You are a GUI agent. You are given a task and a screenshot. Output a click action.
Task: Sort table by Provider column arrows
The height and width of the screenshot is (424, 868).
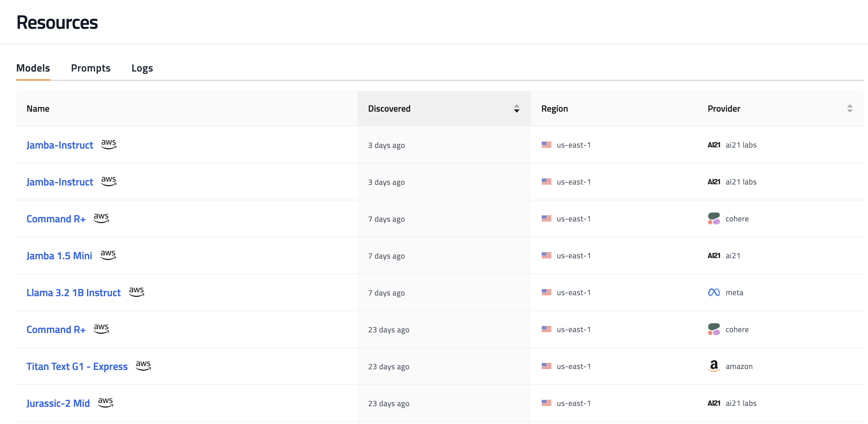pos(850,109)
